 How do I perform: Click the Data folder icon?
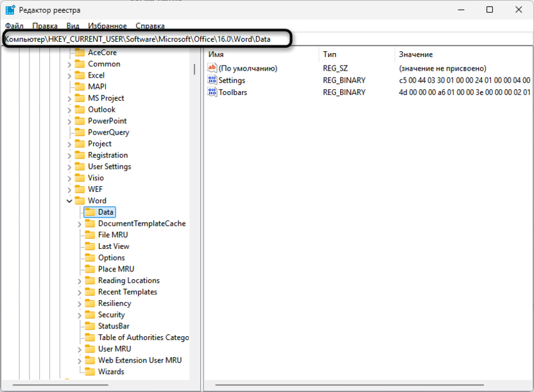click(90, 212)
